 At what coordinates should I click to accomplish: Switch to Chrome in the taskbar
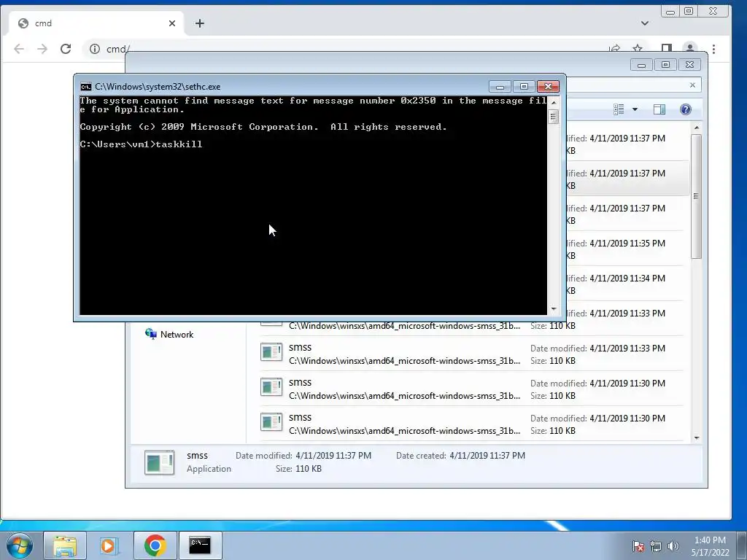pyautogui.click(x=155, y=545)
